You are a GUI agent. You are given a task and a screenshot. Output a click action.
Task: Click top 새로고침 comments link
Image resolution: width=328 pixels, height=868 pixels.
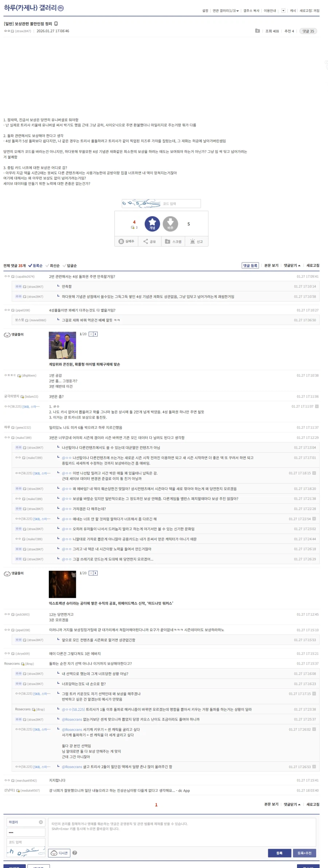[x=313, y=266]
